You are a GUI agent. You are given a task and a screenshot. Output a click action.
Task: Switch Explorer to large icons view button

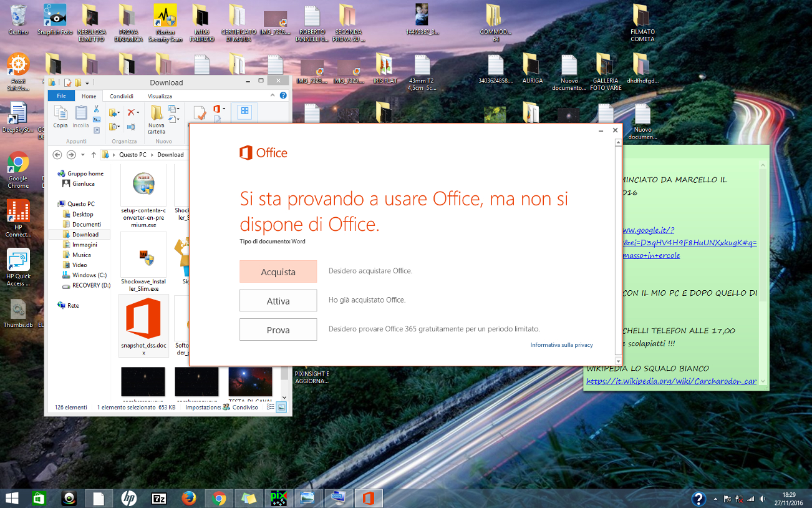coord(281,407)
